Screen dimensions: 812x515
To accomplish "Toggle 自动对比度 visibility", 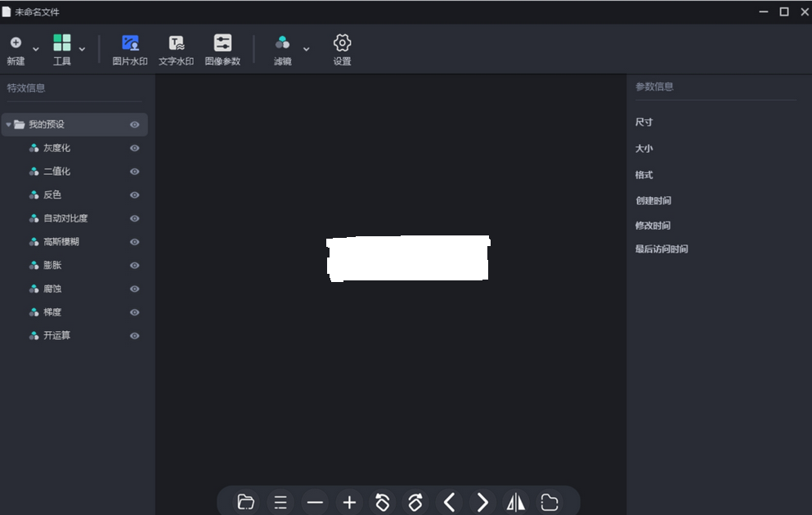I will point(135,218).
